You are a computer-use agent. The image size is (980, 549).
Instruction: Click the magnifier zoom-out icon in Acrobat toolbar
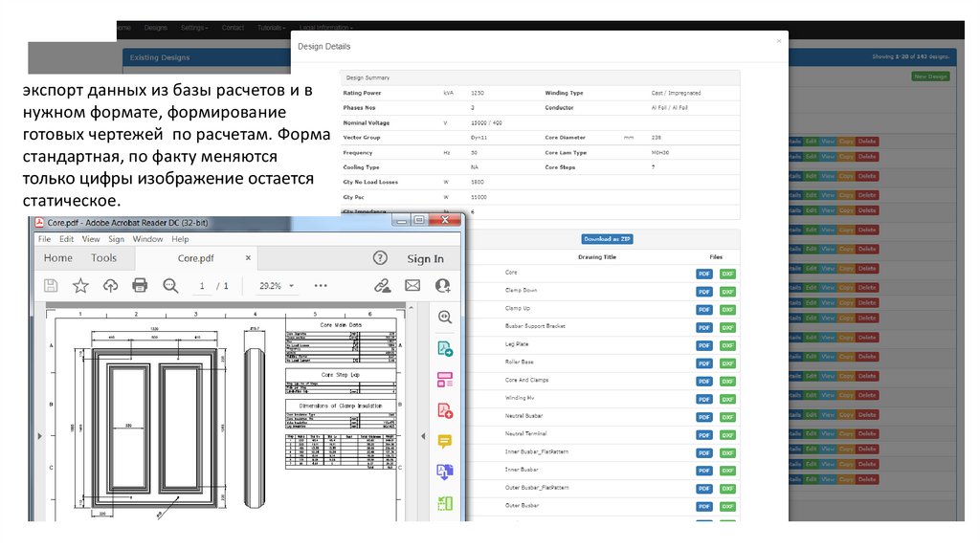[170, 285]
